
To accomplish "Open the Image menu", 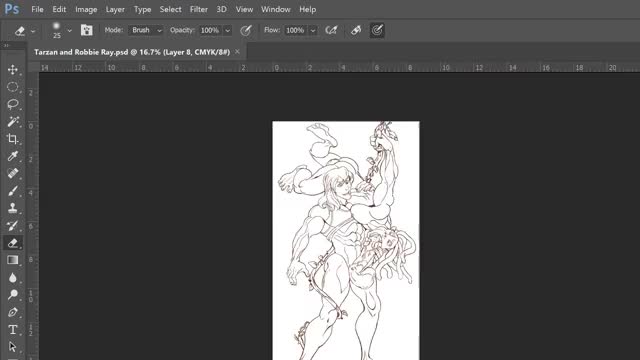I will (86, 9).
